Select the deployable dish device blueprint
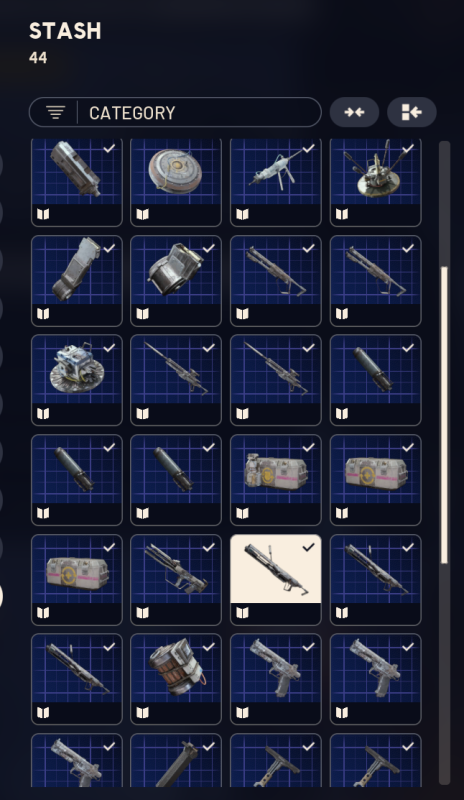This screenshot has width=464, height=800. 77,380
